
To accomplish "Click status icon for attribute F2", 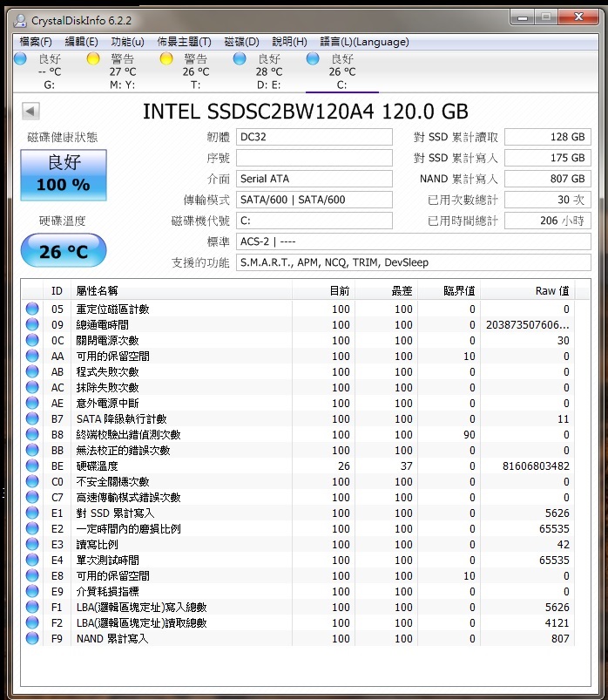I will 32,622.
